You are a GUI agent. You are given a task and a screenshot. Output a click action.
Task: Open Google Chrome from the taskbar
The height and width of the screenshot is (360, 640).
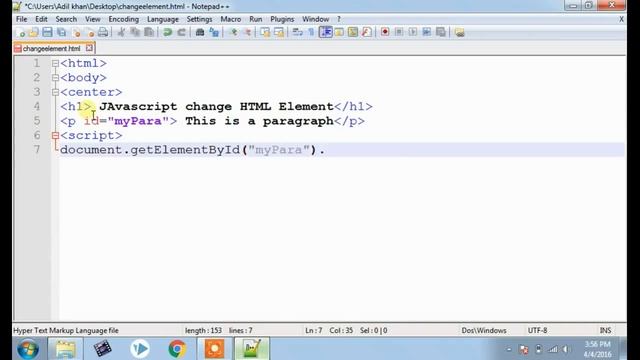tap(177, 349)
